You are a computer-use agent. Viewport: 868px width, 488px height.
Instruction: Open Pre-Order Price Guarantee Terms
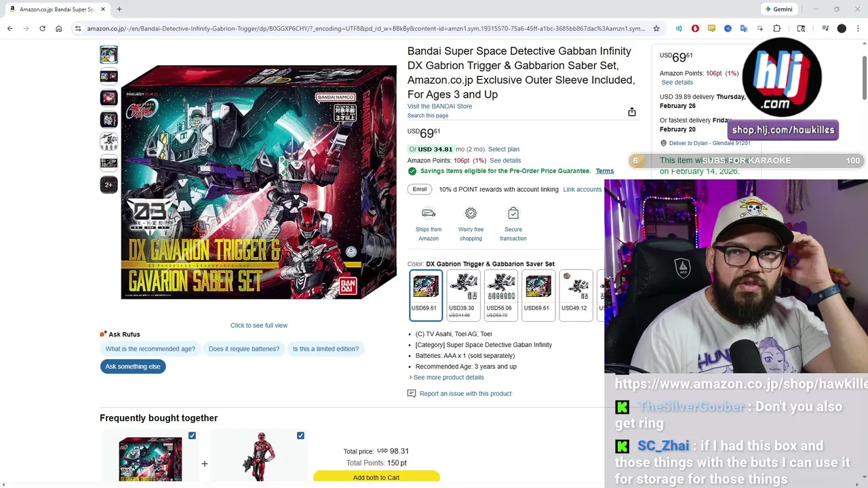point(604,171)
